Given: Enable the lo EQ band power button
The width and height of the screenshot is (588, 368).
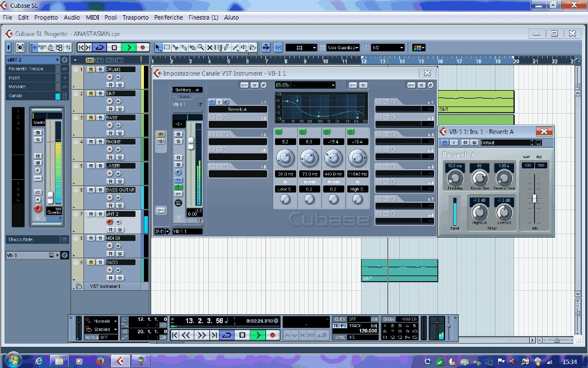Looking at the screenshot, I should click(x=278, y=132).
